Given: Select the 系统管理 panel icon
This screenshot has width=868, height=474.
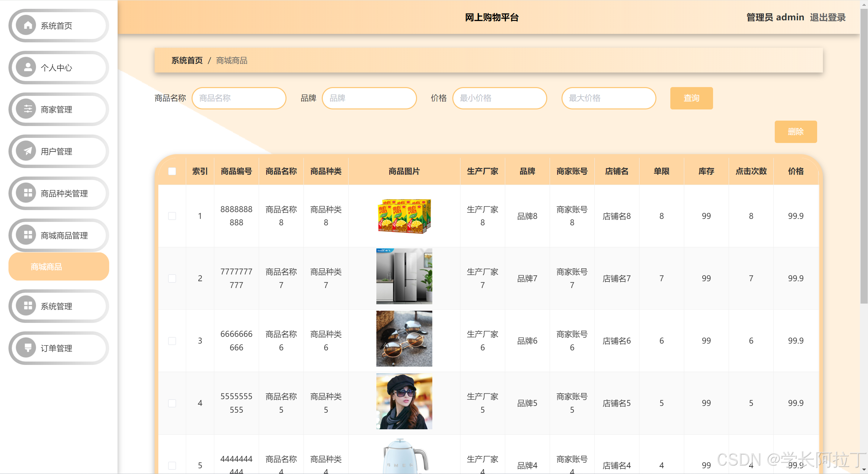Looking at the screenshot, I should click(x=27, y=306).
